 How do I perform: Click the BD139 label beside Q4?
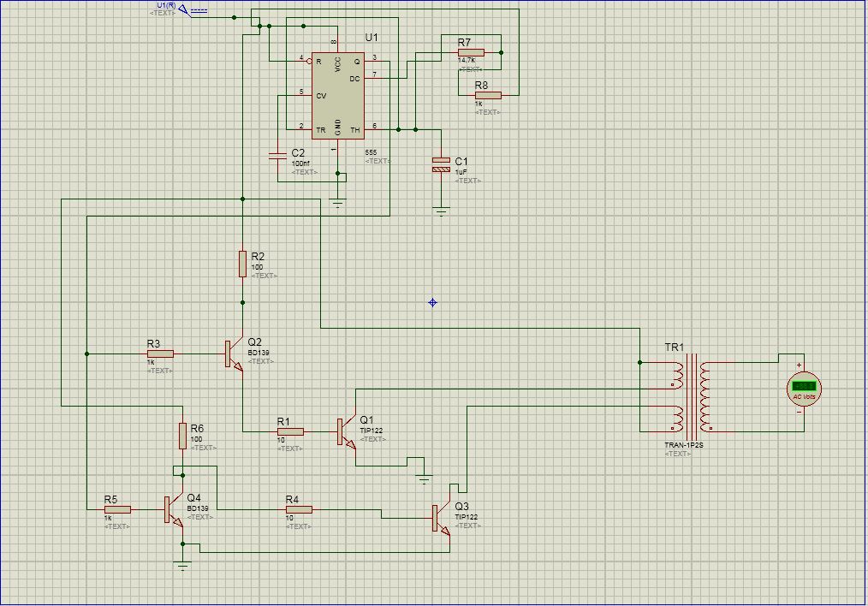[198, 508]
